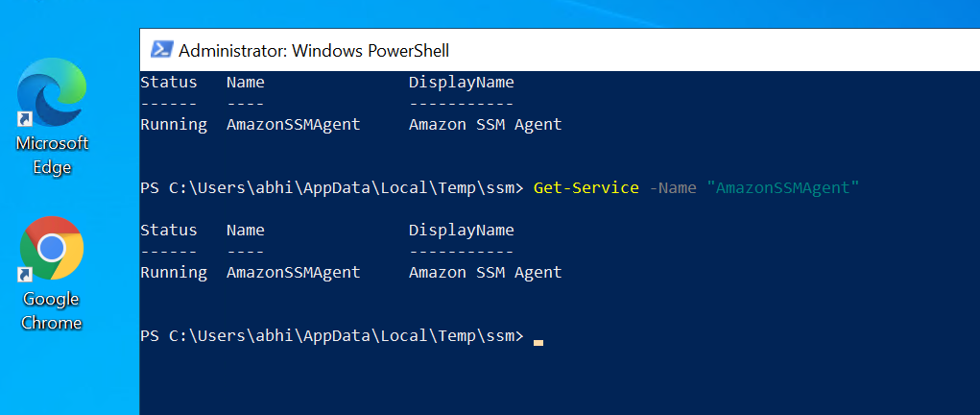This screenshot has width=980, height=415.
Task: Click the Administrator: Windows PowerShell title text
Action: [x=314, y=51]
